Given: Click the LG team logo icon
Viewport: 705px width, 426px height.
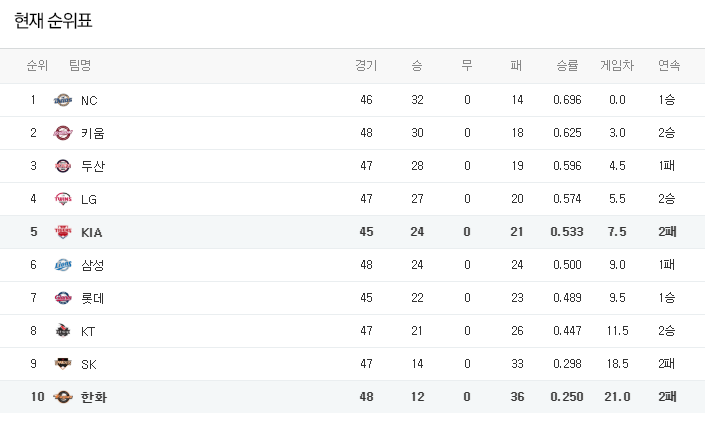Looking at the screenshot, I should (63, 199).
